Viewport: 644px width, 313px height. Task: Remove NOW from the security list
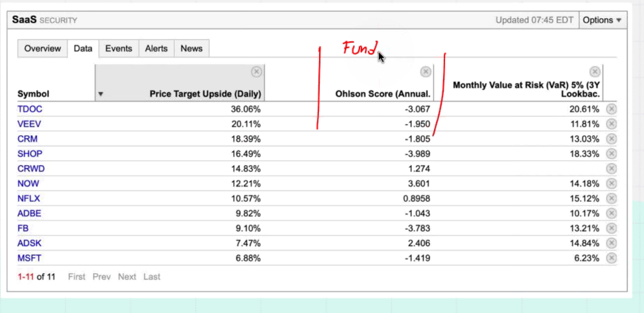click(x=611, y=184)
